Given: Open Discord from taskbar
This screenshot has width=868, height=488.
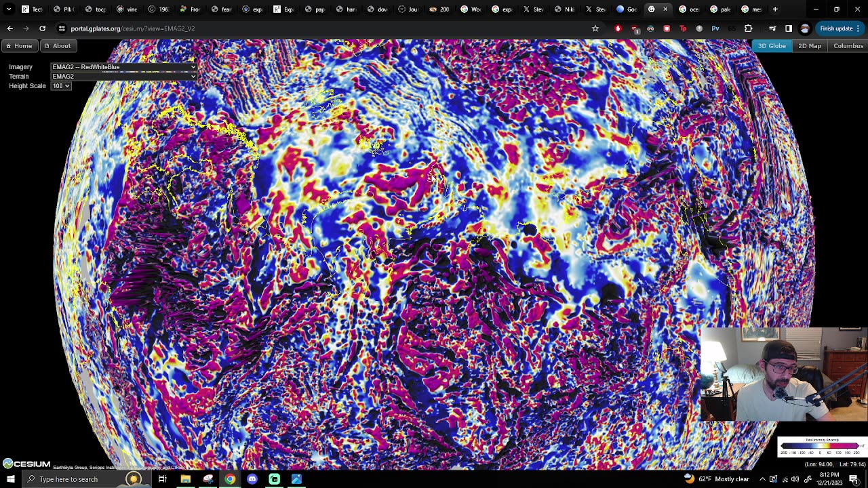Looking at the screenshot, I should (252, 479).
